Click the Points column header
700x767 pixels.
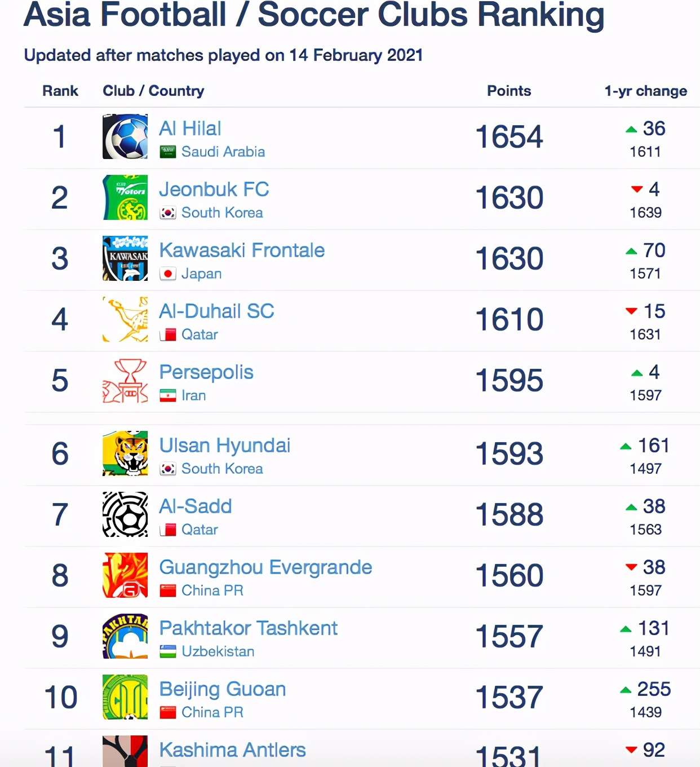pos(509,91)
